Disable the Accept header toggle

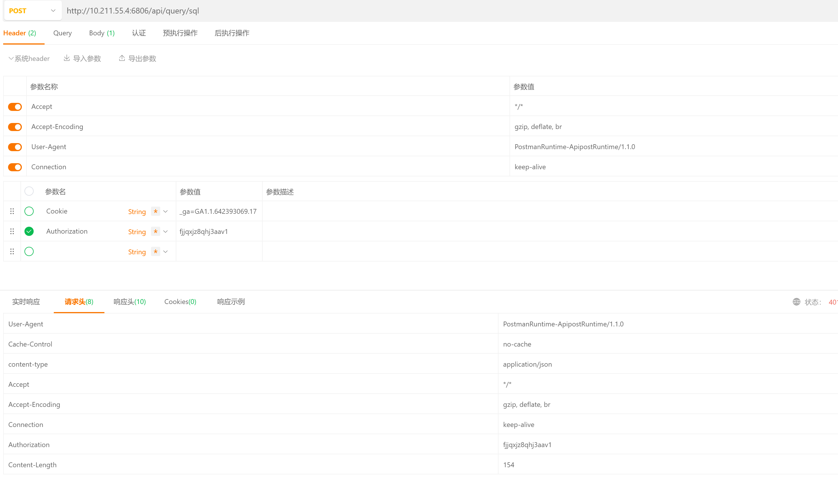(x=15, y=107)
